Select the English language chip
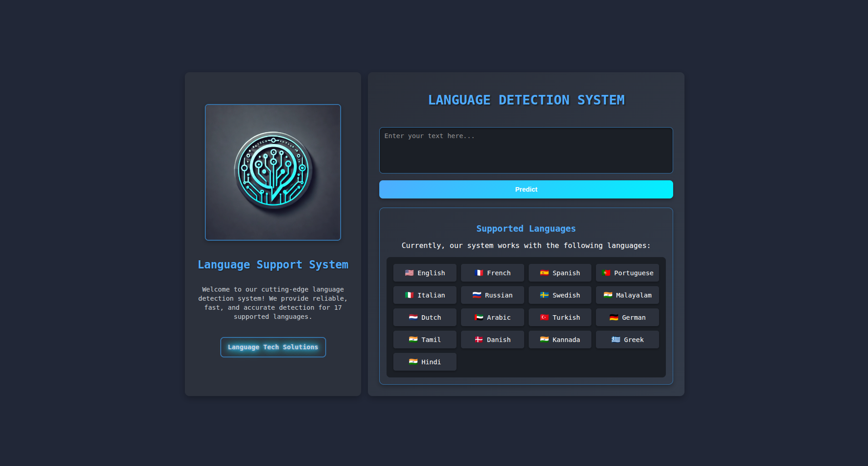Image resolution: width=868 pixels, height=466 pixels. pyautogui.click(x=425, y=273)
